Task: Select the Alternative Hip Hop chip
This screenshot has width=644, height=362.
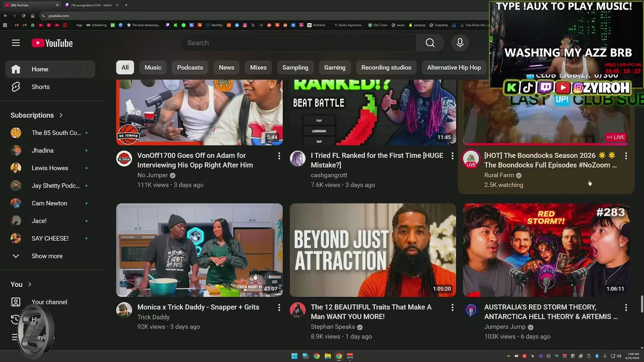Action: coord(454,67)
